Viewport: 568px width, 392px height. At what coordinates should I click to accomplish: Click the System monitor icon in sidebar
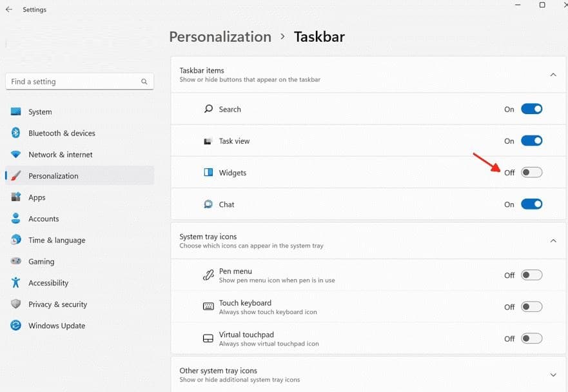tap(16, 112)
